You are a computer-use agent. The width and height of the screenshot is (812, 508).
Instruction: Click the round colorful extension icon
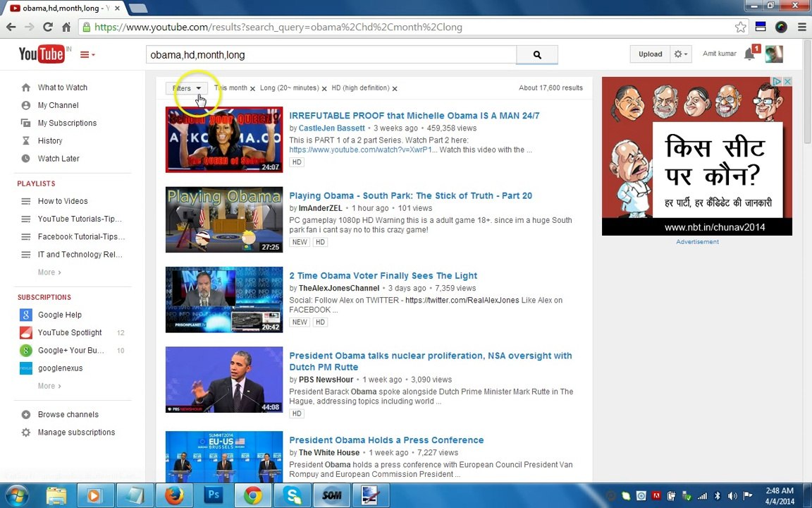coord(781,27)
